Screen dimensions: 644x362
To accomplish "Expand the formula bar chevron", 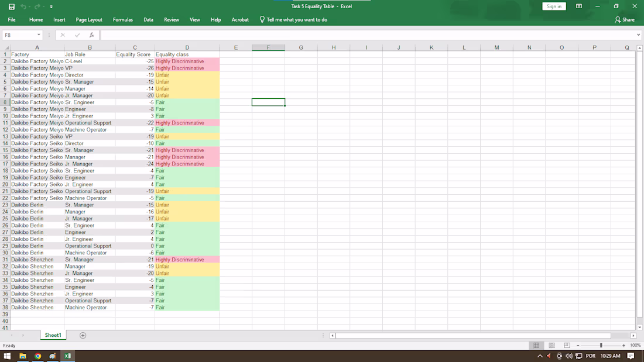I will [638, 35].
